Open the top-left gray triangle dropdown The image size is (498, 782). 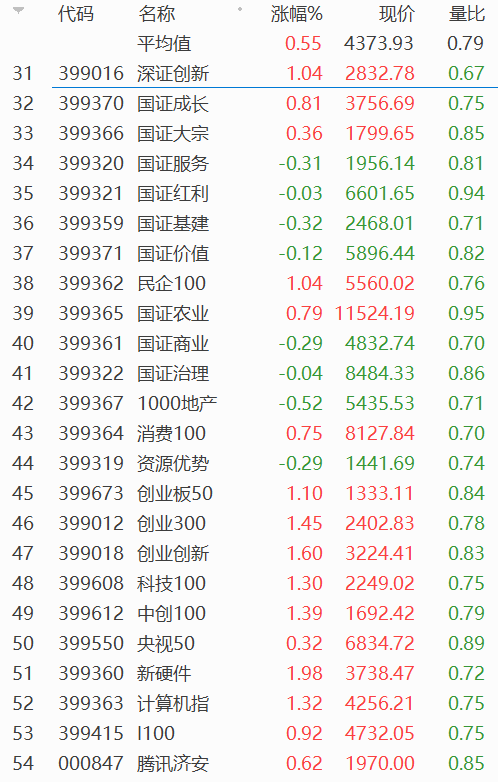[18, 10]
